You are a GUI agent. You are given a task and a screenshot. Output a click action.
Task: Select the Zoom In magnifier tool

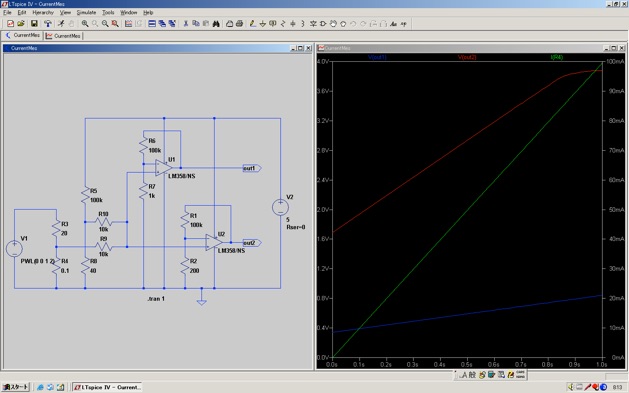pos(85,24)
